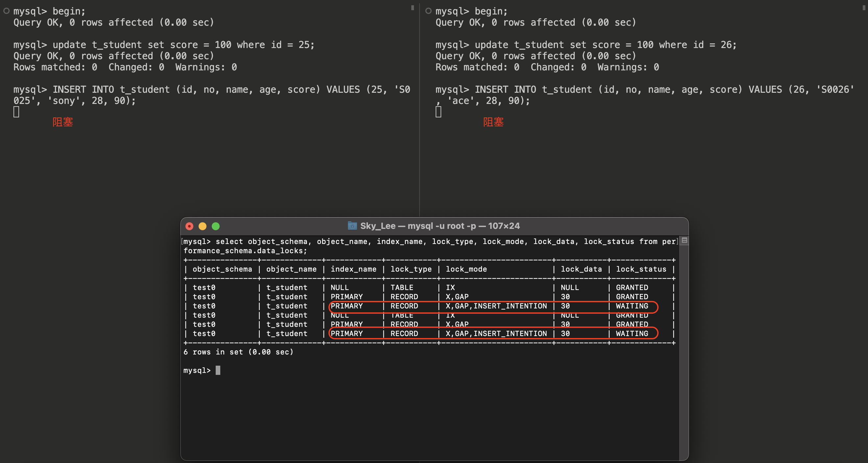Click the lock_mode column header
This screenshot has width=868, height=463.
pos(466,269)
